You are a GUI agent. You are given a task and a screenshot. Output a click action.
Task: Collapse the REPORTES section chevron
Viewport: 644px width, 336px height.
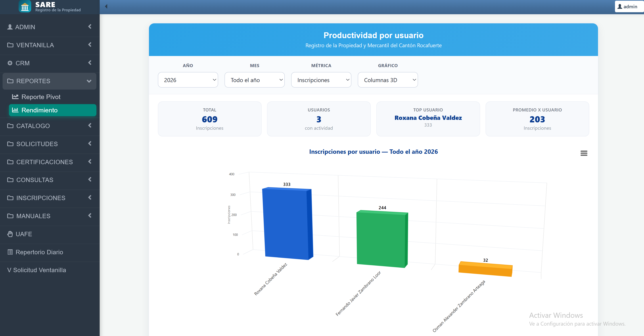point(89,81)
